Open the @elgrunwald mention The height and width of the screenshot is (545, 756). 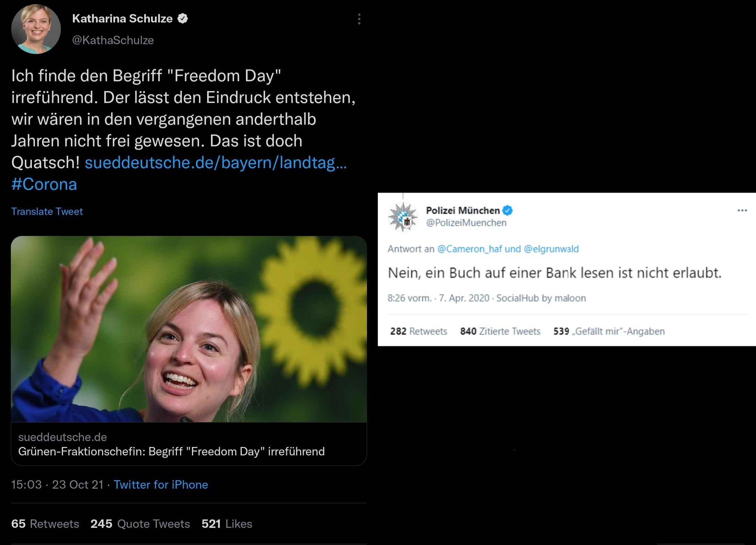(551, 249)
